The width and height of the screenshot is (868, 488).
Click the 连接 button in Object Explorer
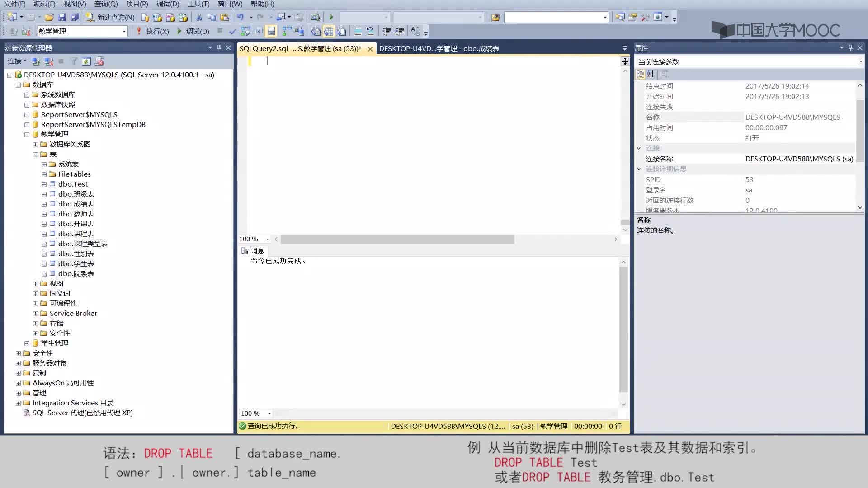pyautogui.click(x=16, y=61)
